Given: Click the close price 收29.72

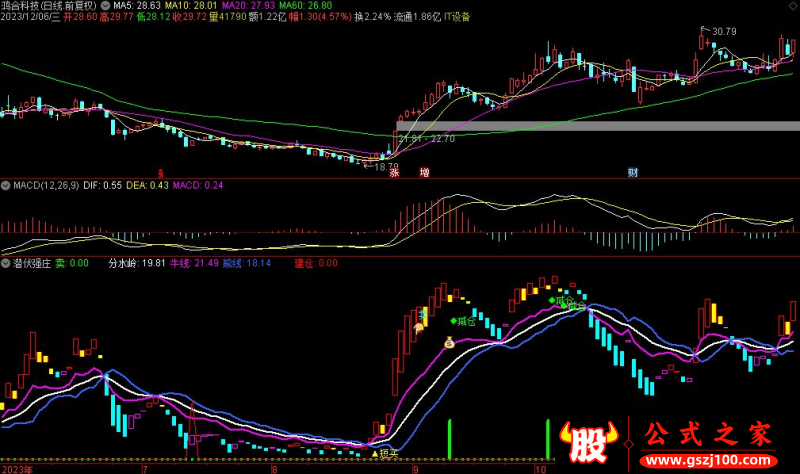Looking at the screenshot, I should (190, 17).
